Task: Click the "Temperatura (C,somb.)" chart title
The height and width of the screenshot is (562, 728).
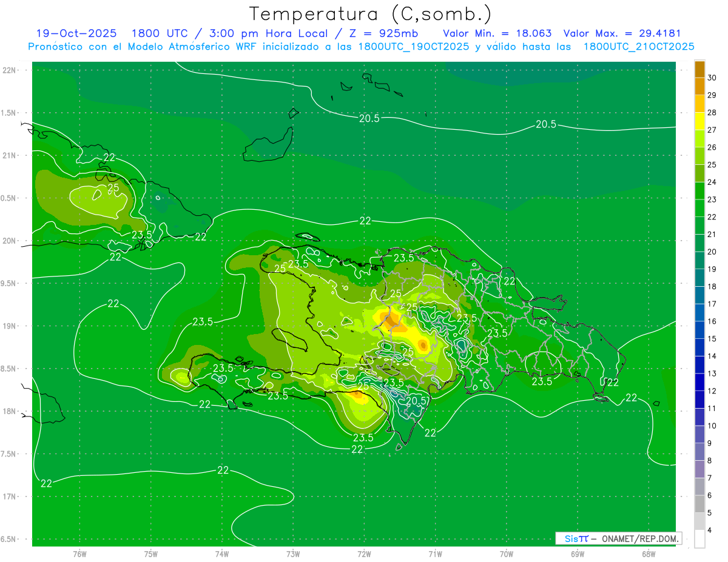Action: point(371,13)
